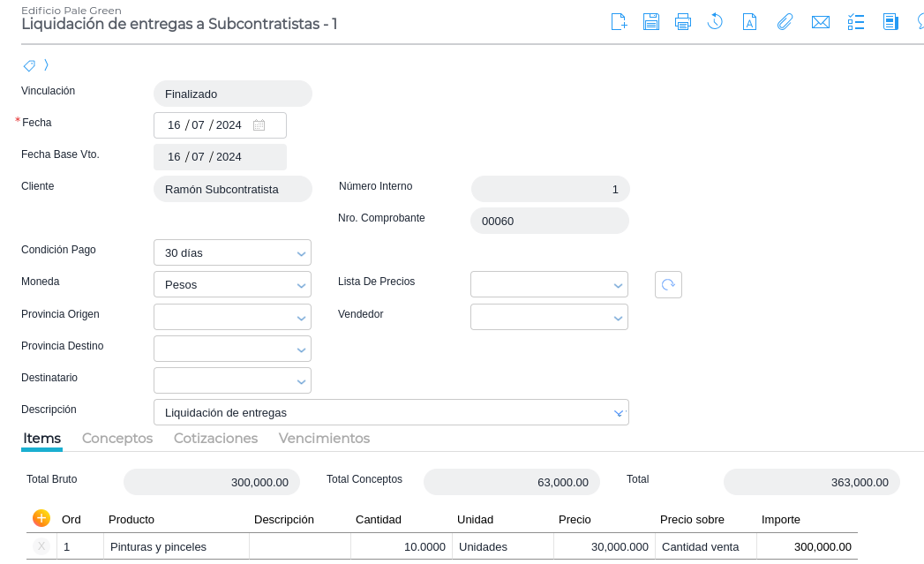Expand the Condición Pago dropdown
Viewport: 924px width, 564px height.
click(301, 253)
